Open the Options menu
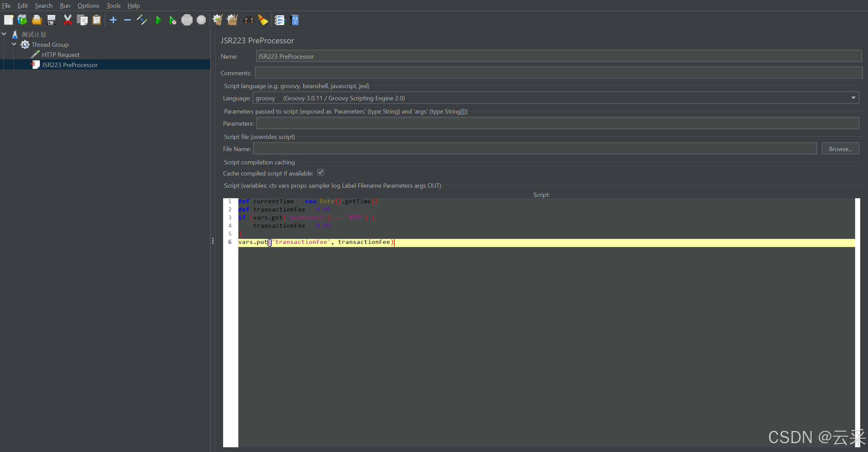868x452 pixels. tap(88, 5)
